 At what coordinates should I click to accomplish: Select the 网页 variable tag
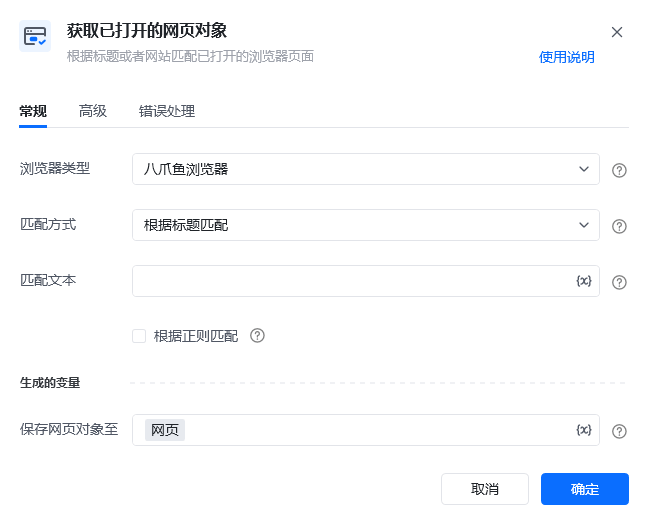tap(165, 430)
